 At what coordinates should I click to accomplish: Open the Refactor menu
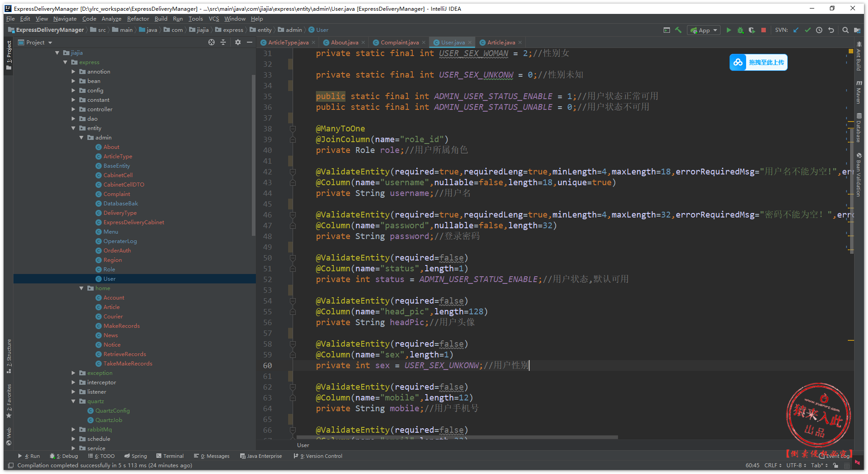pyautogui.click(x=138, y=19)
